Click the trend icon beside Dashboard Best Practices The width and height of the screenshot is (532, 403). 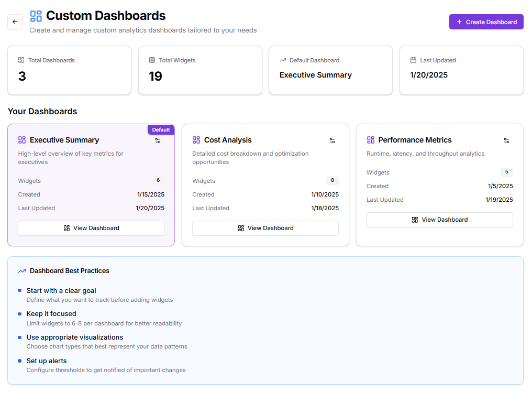coord(21,270)
